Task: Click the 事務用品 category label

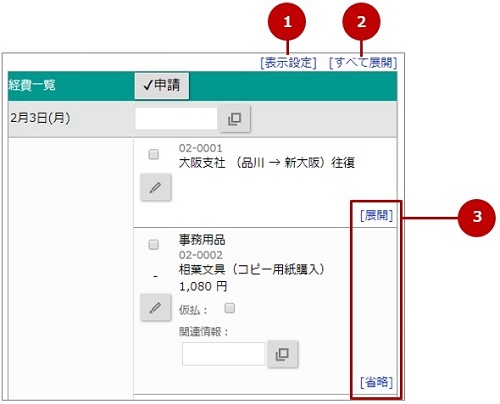Action: pyautogui.click(x=202, y=240)
